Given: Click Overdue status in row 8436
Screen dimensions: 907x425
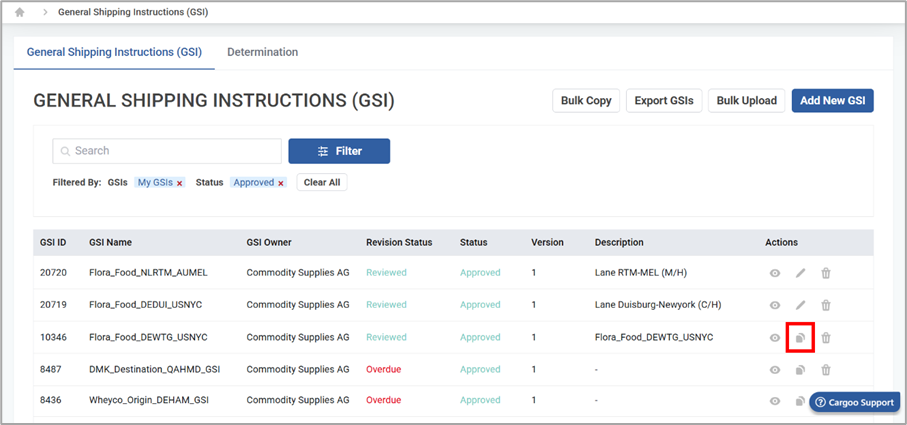Looking at the screenshot, I should coord(384,400).
